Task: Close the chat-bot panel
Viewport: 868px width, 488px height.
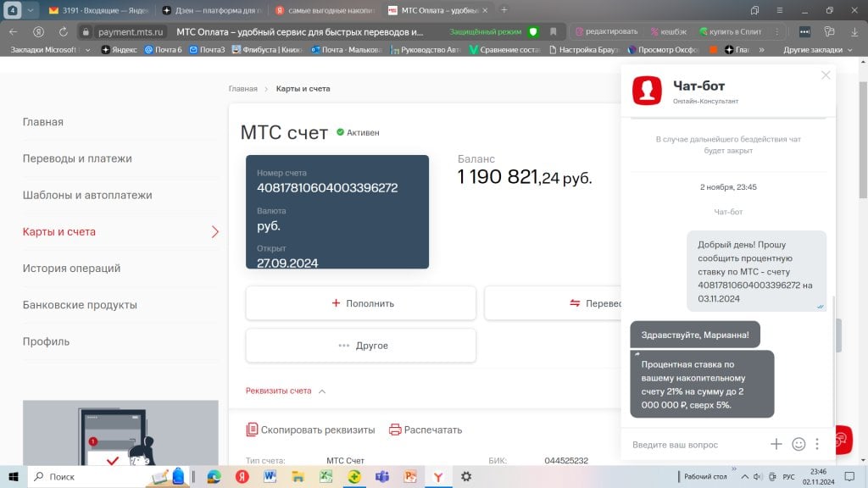Action: coord(826,75)
